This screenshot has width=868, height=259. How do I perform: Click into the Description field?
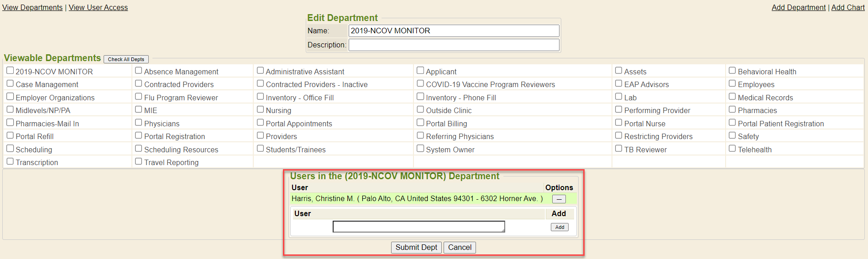(x=454, y=45)
